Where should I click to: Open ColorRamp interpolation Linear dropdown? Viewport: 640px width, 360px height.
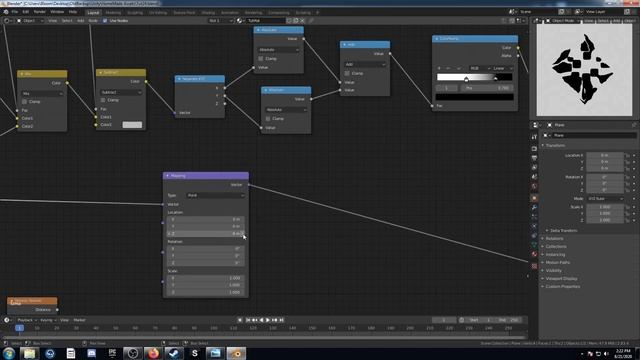click(x=502, y=68)
